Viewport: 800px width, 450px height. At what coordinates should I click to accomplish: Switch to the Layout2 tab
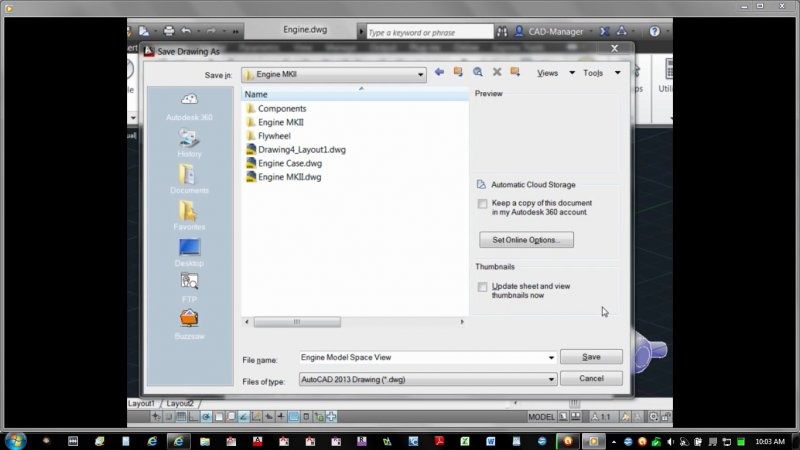pyautogui.click(x=180, y=403)
